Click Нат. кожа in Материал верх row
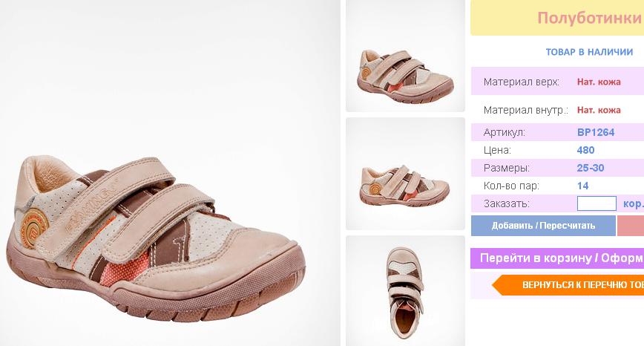Viewport: 644px width, 346px height. pos(599,82)
